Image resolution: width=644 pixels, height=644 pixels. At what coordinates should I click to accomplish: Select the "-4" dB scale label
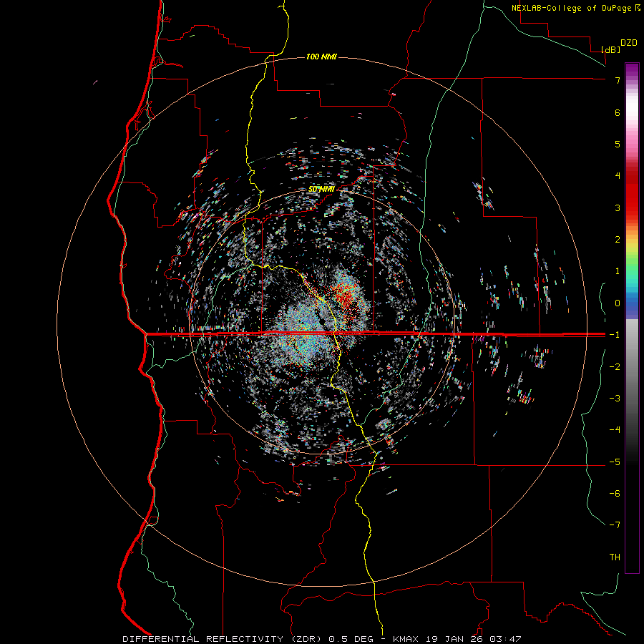(615, 430)
